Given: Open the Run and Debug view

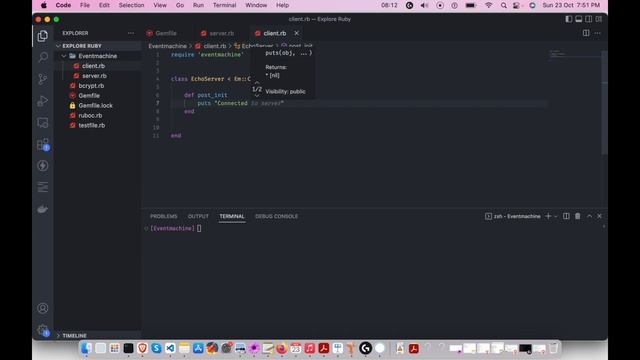Looking at the screenshot, I should [42, 100].
